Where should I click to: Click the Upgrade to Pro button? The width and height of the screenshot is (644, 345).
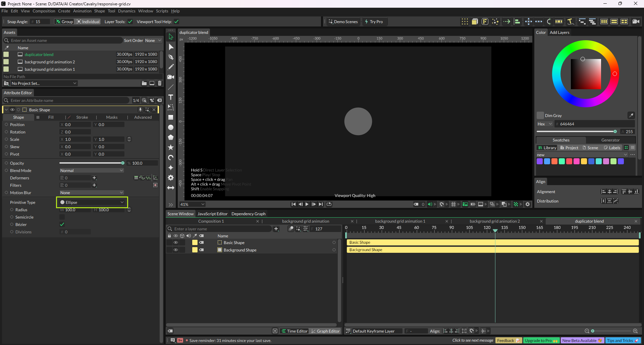tap(541, 341)
